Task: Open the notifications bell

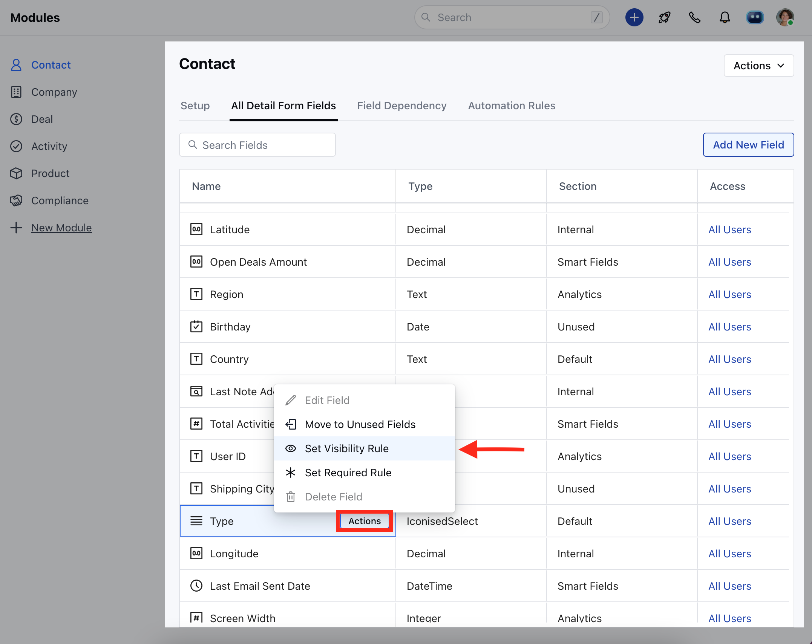Action: (725, 17)
